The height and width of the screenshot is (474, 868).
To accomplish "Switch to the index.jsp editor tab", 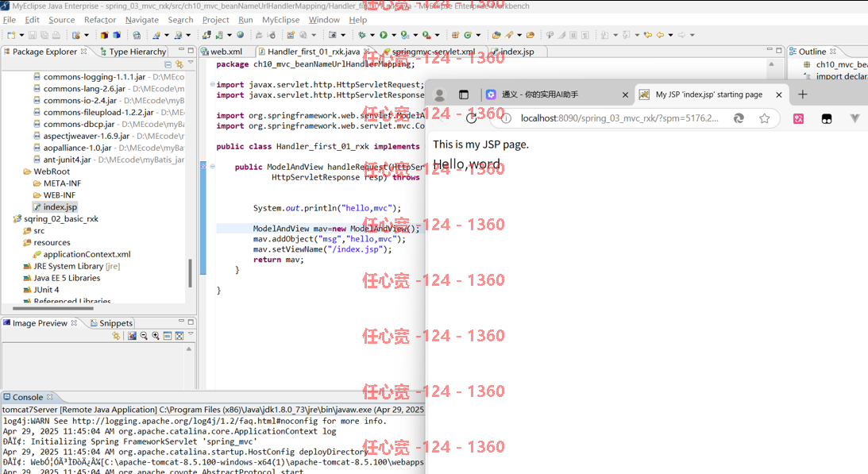I will pos(517,52).
